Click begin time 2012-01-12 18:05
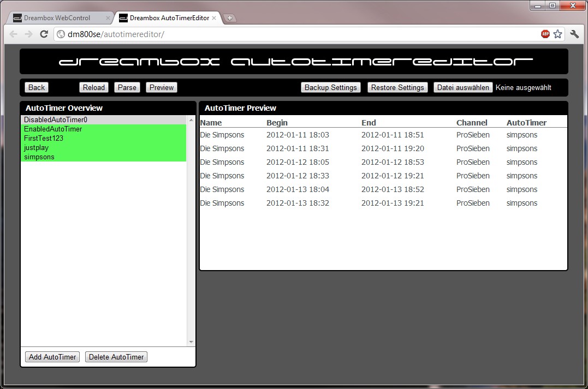Screen dimensions: 588x389 click(x=298, y=162)
